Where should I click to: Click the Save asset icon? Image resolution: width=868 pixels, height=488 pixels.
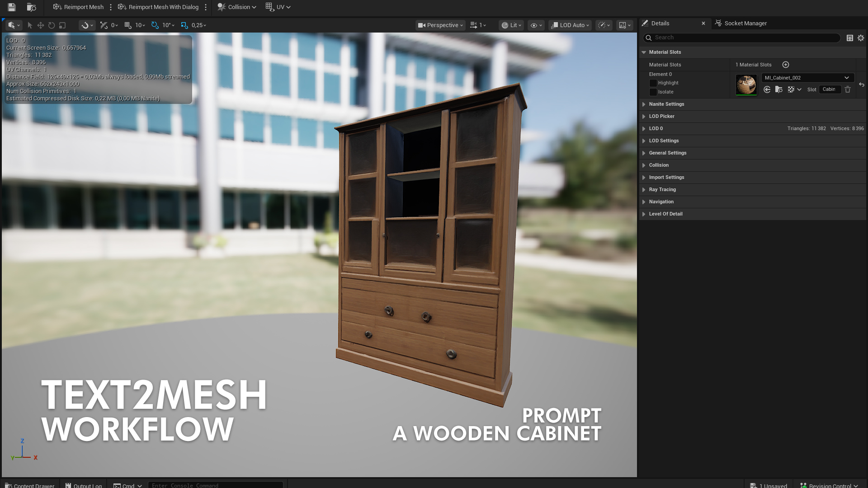point(12,7)
